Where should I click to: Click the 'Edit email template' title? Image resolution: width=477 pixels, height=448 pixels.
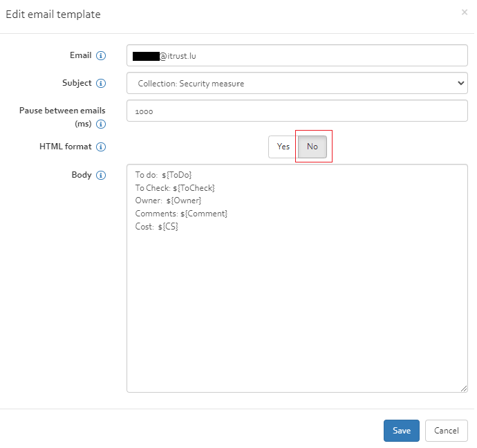(x=53, y=15)
